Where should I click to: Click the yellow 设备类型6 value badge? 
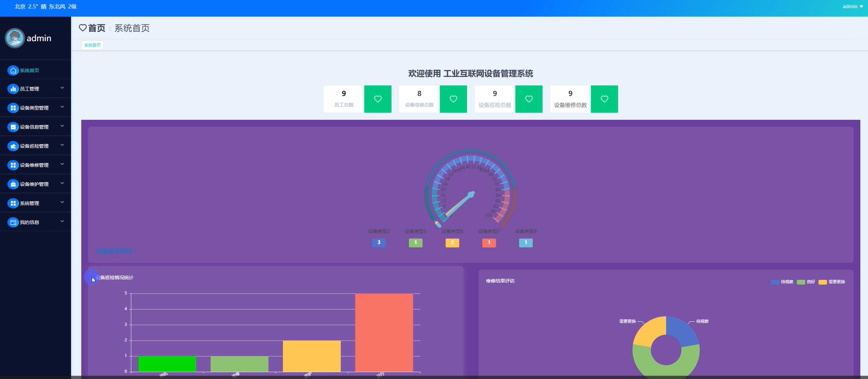[452, 243]
